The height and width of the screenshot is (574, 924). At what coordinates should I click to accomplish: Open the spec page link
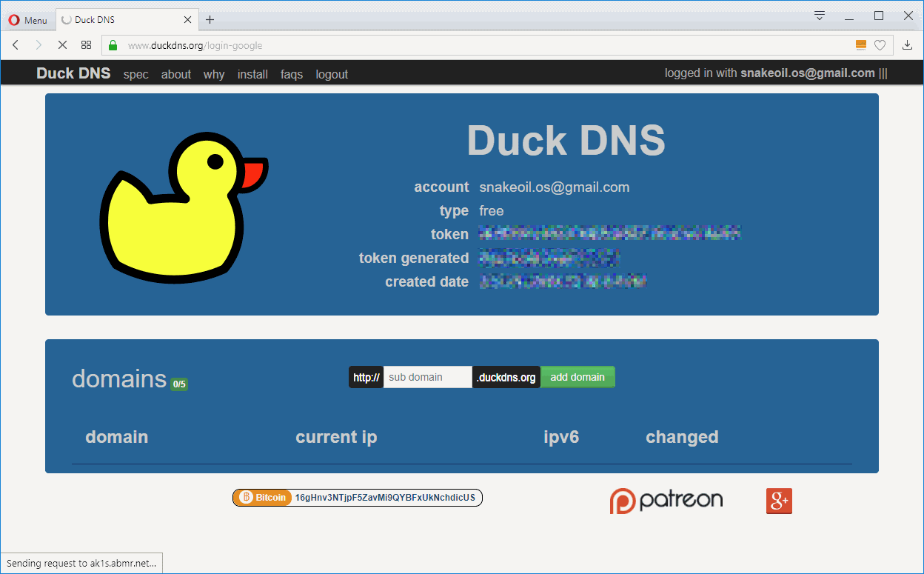136,74
